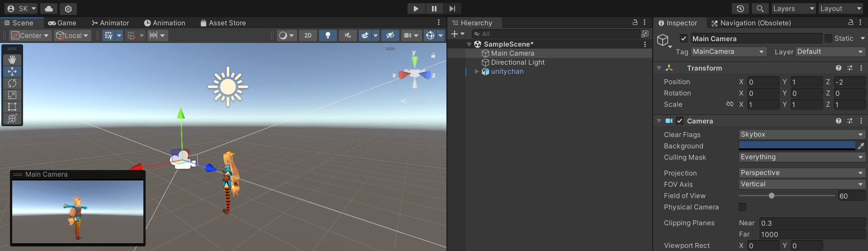Screen dimensions: 868x251
Task: Expand the unitychan object
Action: tap(476, 71)
